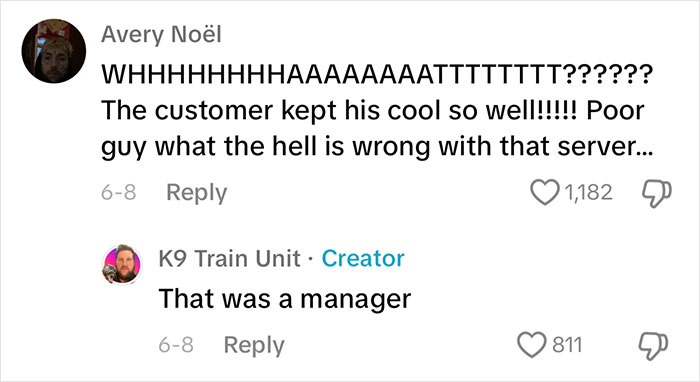Like Avery Noël's comment with the heart
The height and width of the screenshot is (382, 700).
click(x=545, y=192)
